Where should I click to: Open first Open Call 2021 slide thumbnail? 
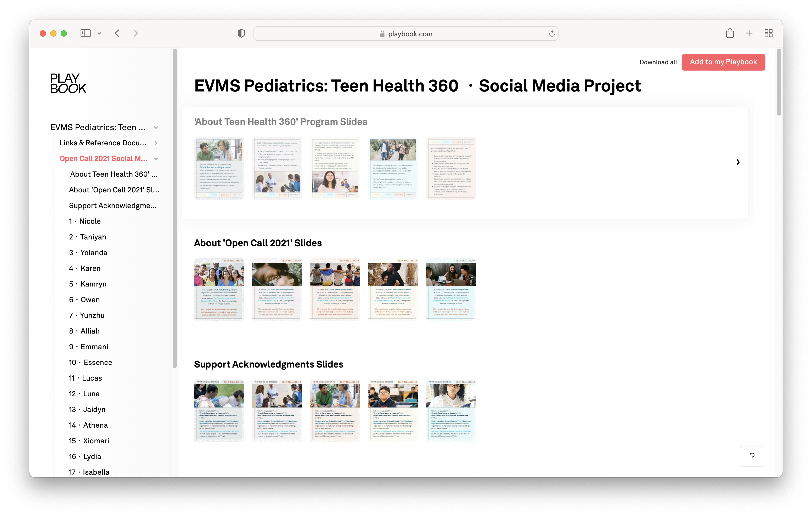219,290
